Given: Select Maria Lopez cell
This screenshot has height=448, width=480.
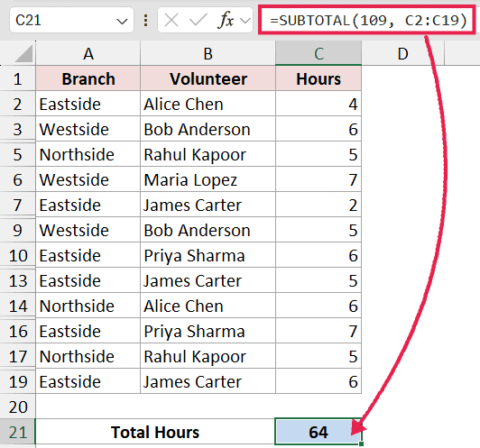Looking at the screenshot, I should click(208, 179).
